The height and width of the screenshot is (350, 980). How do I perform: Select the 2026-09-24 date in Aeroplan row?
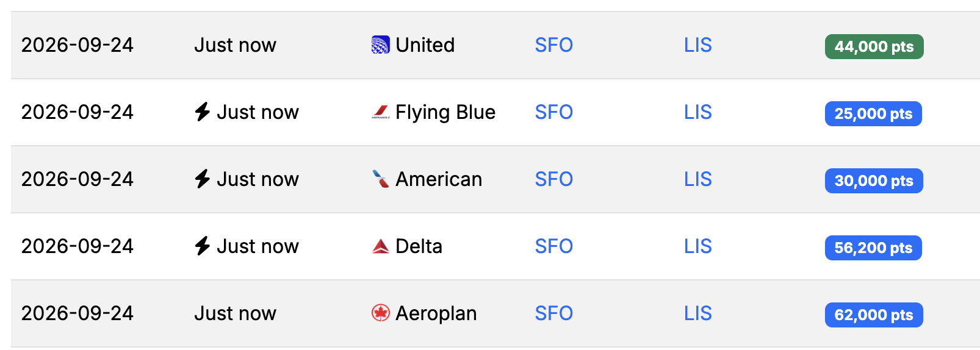(77, 313)
